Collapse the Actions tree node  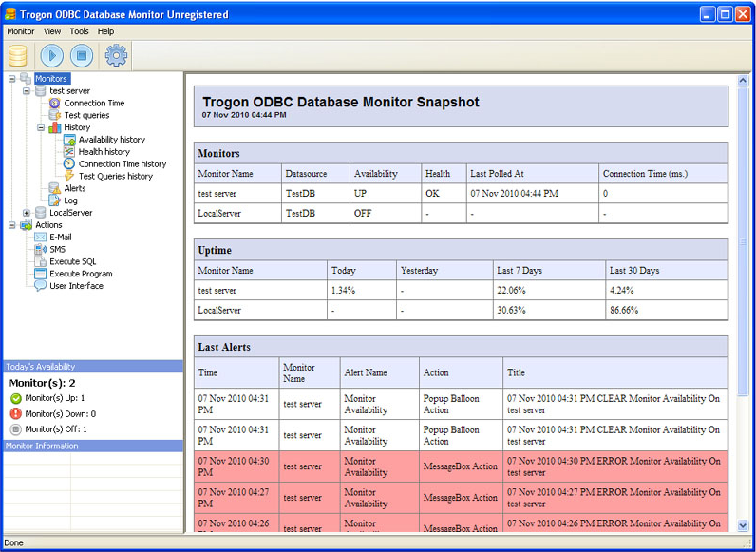(x=12, y=225)
